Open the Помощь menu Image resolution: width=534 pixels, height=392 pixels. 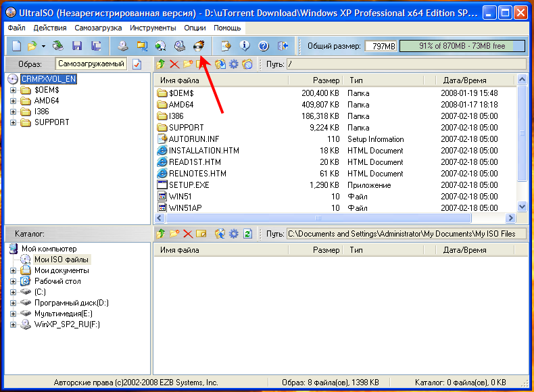tap(227, 28)
